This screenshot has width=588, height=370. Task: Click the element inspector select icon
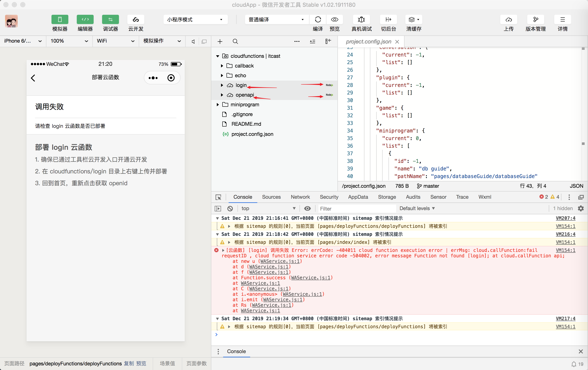point(218,197)
